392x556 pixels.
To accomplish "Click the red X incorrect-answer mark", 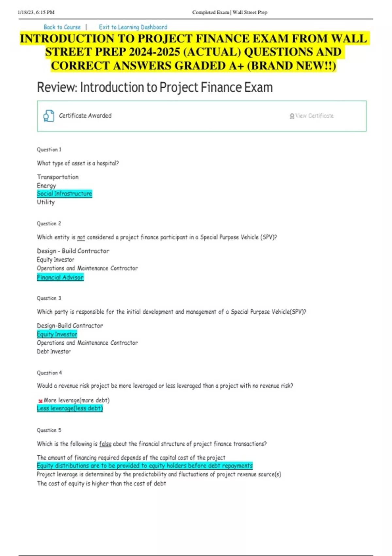I will click(40, 401).
